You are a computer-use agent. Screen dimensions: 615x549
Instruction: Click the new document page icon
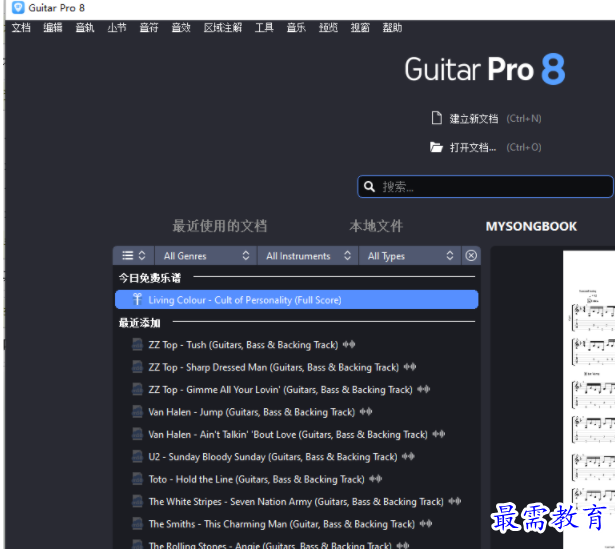436,118
